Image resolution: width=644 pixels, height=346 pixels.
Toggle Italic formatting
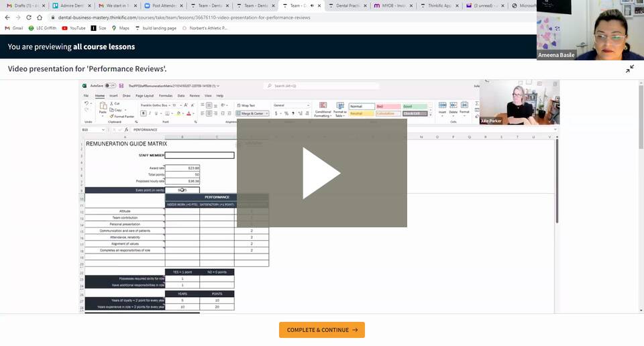(150, 113)
